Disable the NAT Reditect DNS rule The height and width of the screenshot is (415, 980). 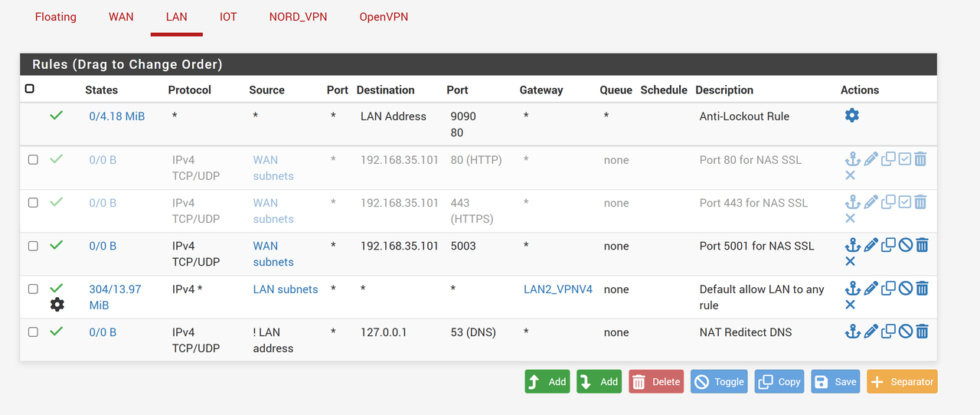905,332
